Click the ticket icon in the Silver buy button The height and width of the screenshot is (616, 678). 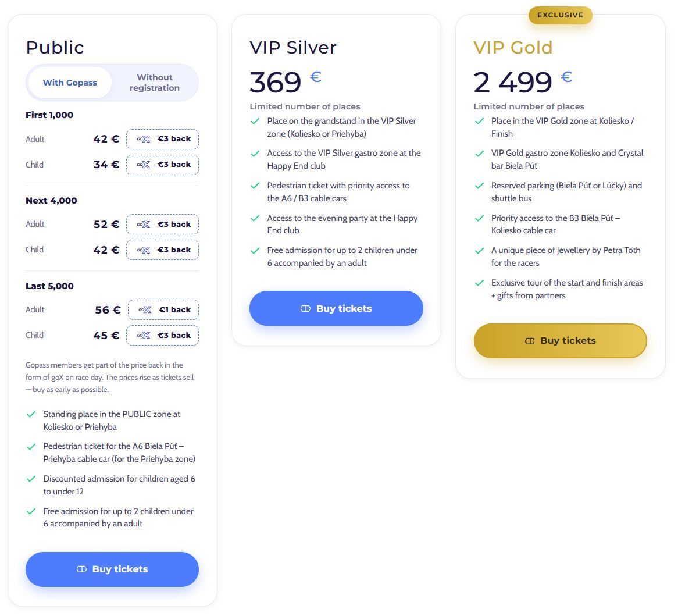[305, 308]
